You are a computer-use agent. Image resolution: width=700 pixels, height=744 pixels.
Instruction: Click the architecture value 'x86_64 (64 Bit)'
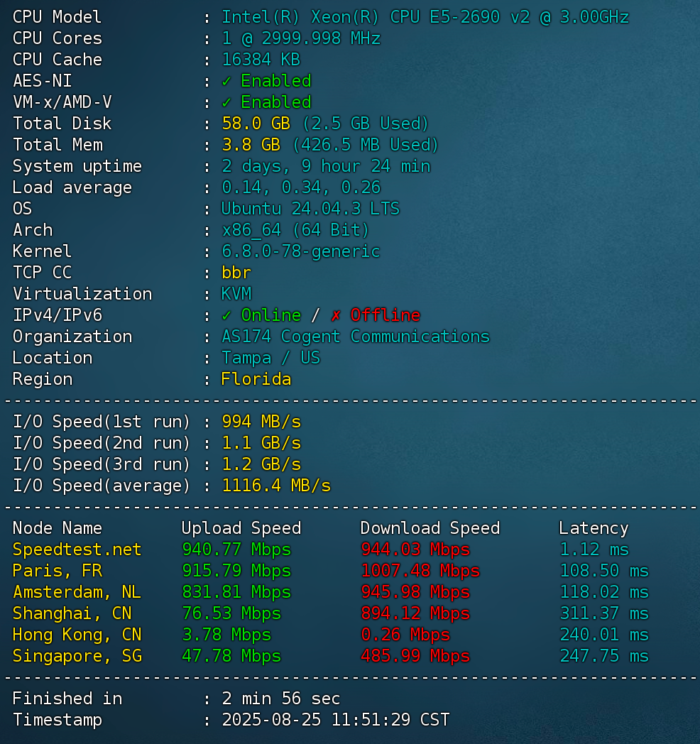pyautogui.click(x=295, y=230)
